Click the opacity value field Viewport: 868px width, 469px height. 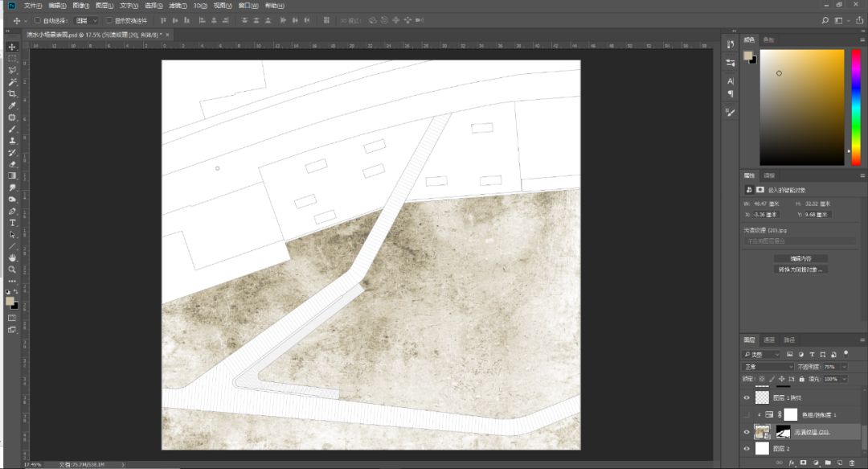(832, 367)
